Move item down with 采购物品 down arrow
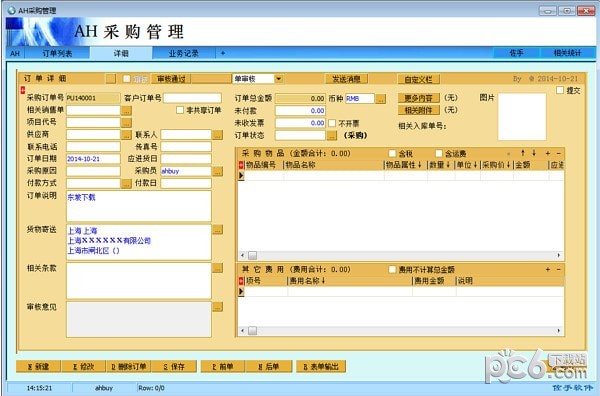 (x=534, y=153)
